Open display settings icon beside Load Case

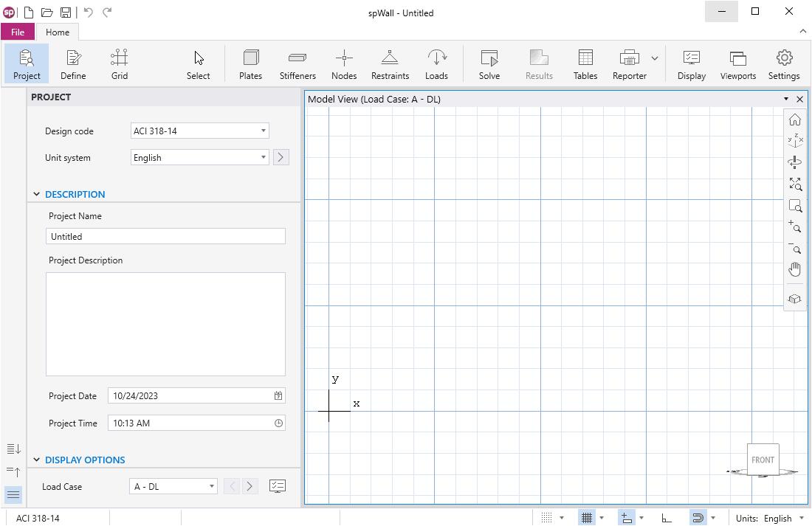tap(278, 486)
